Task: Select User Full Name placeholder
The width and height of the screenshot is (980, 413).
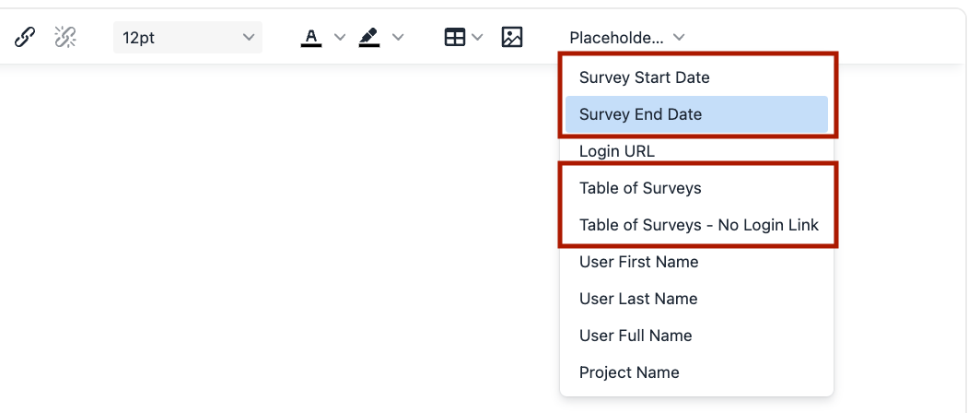Action: pos(697,336)
